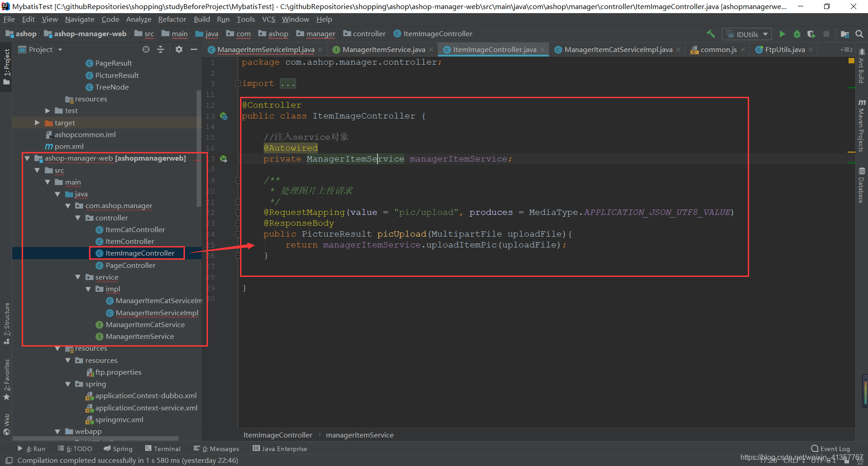Open the Structure tool window
Image resolution: width=868 pixels, height=466 pixels.
click(6, 323)
